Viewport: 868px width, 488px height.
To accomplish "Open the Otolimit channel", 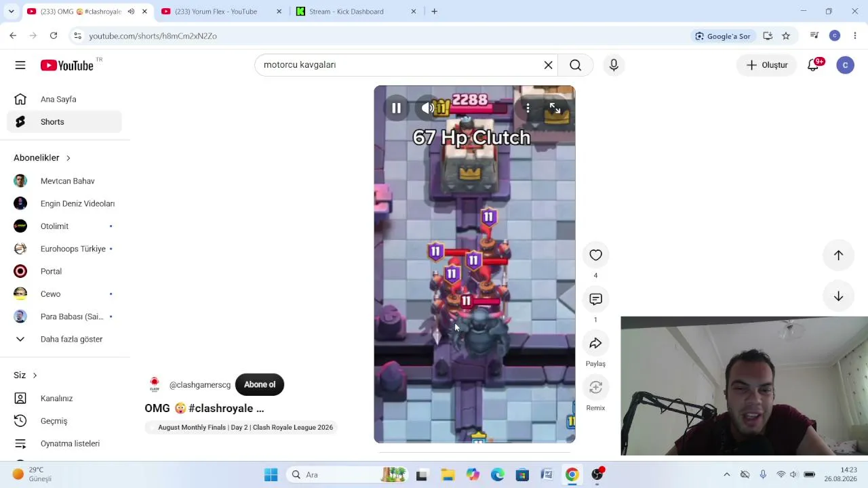I will 65,226.
